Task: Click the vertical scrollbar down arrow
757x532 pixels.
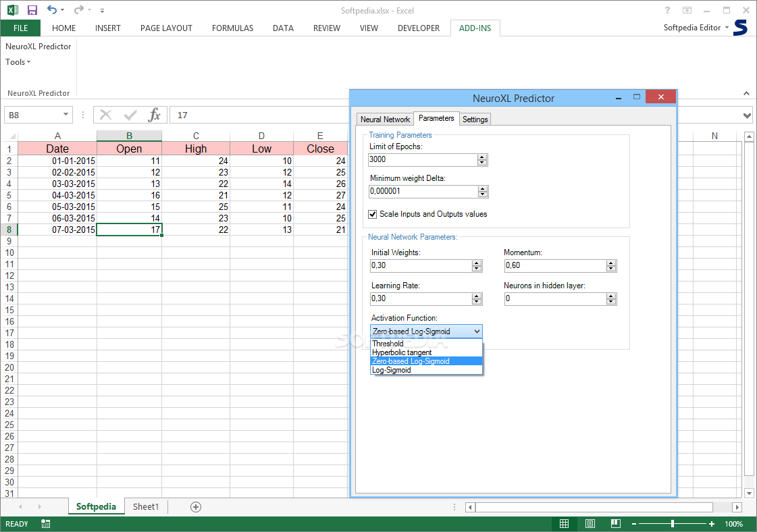Action: 749,493
